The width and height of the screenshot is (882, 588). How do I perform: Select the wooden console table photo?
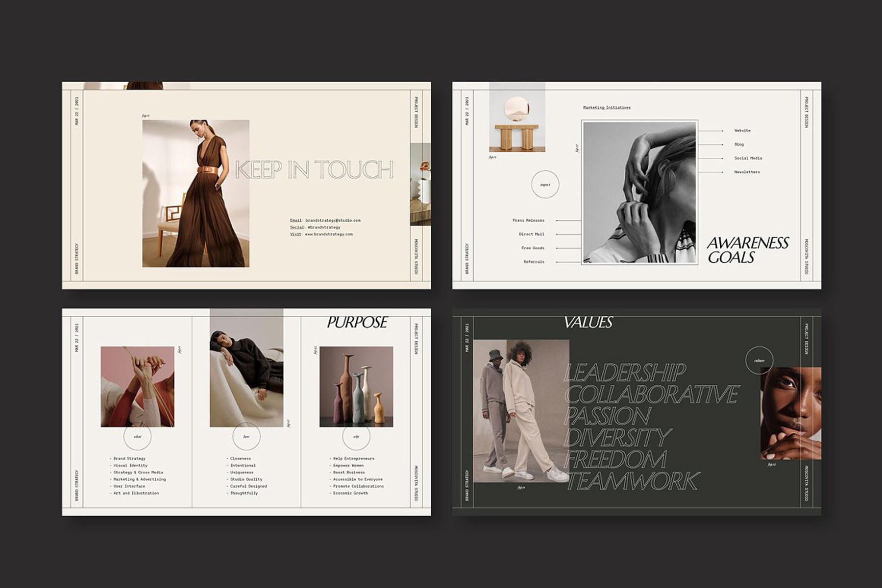coord(517,118)
